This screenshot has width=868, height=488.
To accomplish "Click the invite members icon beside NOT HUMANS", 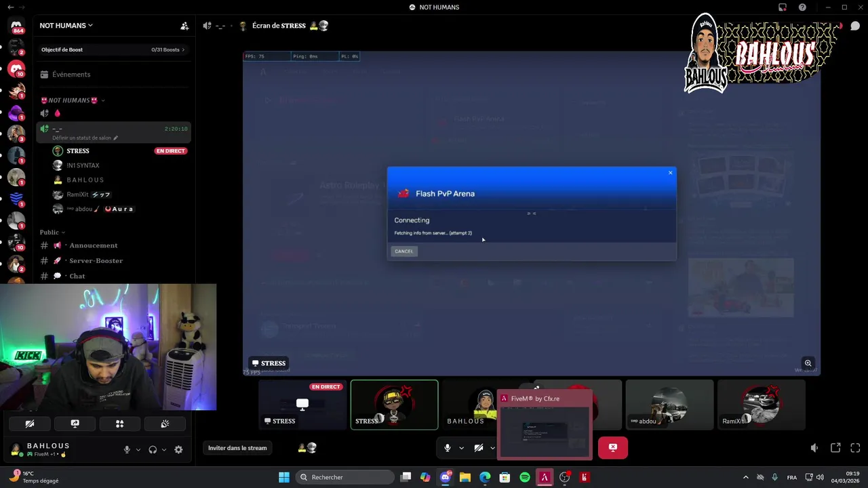I will pyautogui.click(x=184, y=26).
